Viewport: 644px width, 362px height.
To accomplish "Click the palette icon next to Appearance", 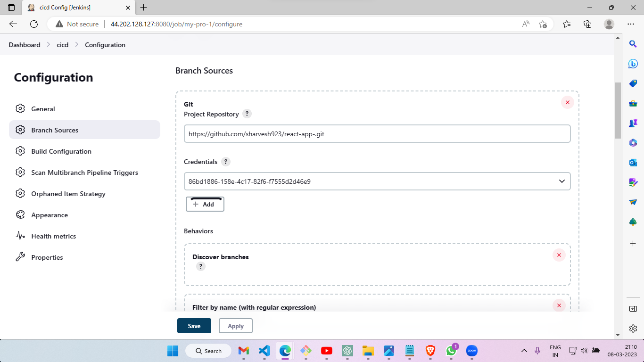I will coord(20,214).
